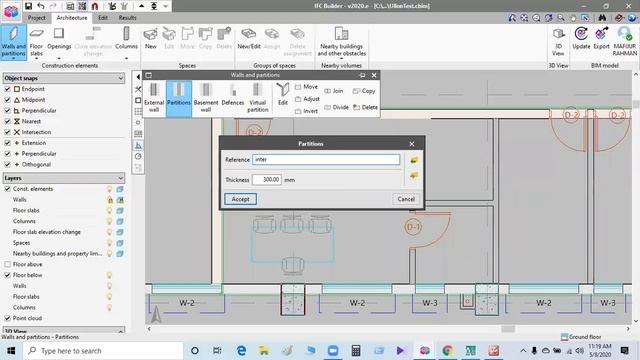Click the Delete wall option
The image size is (640, 360).
tap(365, 107)
